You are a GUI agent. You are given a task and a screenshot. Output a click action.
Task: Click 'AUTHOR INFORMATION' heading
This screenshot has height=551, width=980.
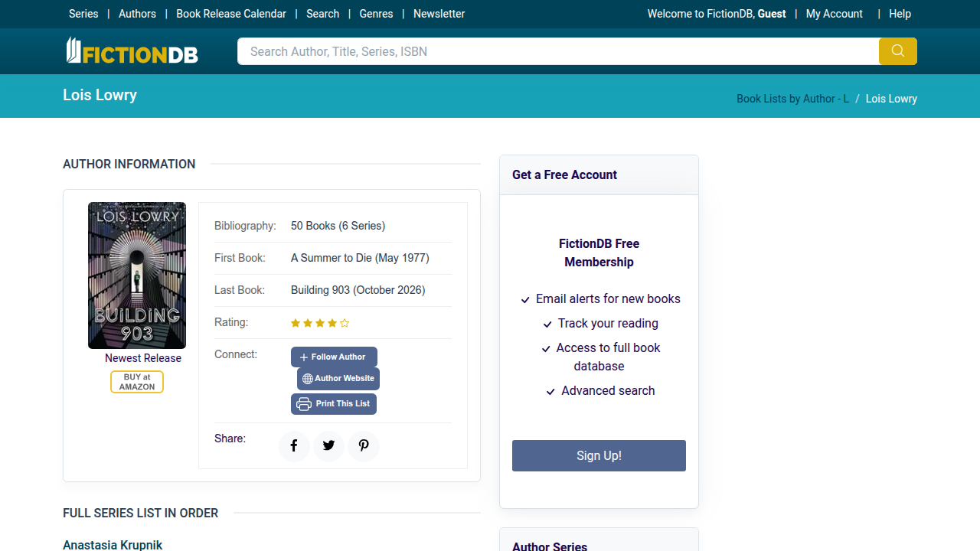point(129,164)
